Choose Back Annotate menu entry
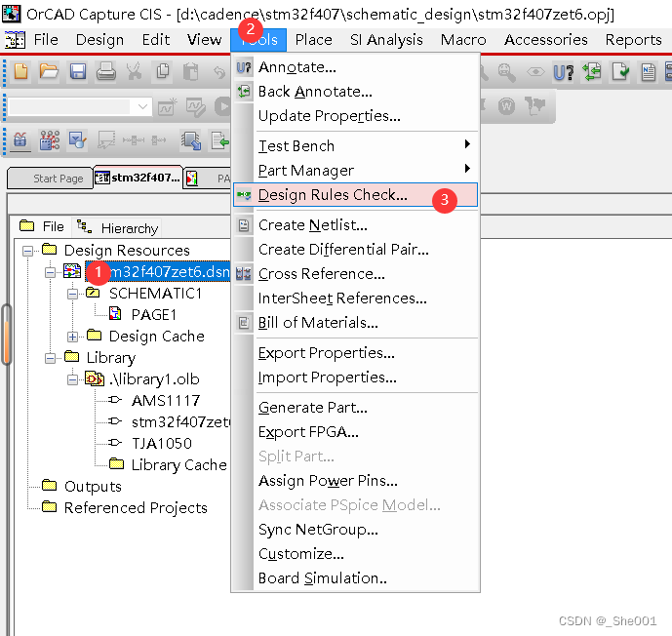 pyautogui.click(x=355, y=92)
